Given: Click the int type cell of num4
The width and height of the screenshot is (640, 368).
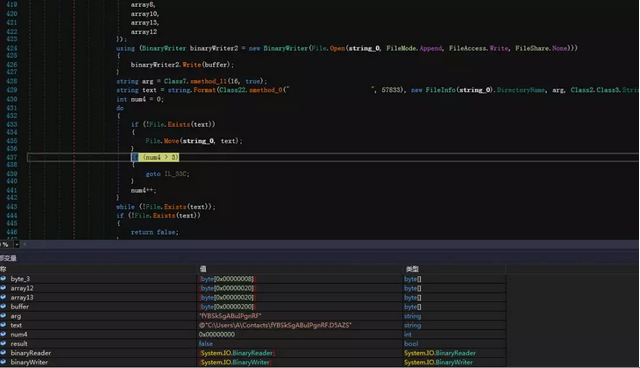Looking at the screenshot, I should click(x=407, y=334).
